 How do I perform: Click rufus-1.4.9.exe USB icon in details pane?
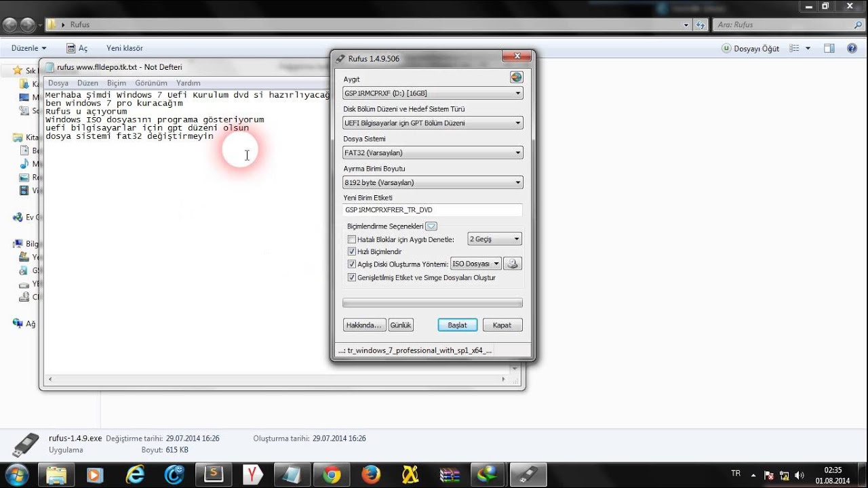click(25, 444)
